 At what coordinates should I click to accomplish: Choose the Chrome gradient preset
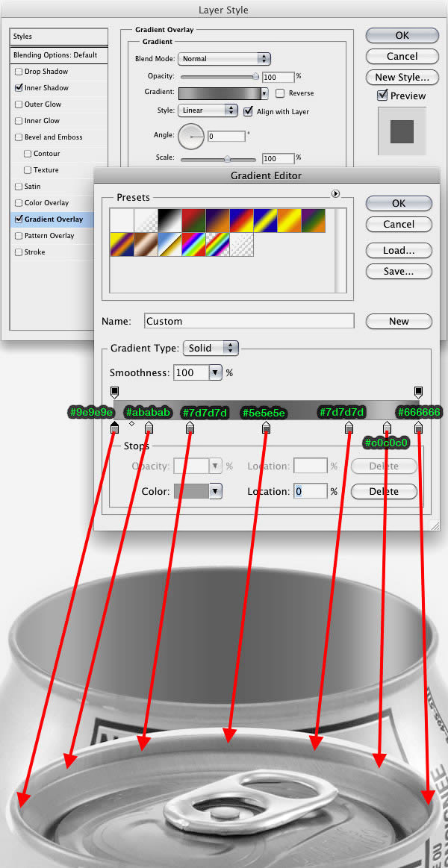[169, 244]
